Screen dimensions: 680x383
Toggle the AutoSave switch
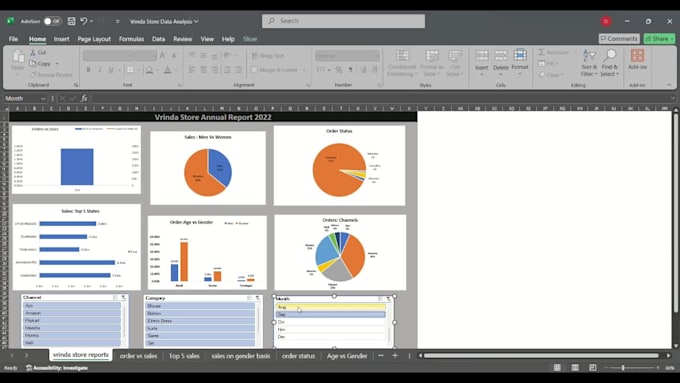coord(52,21)
